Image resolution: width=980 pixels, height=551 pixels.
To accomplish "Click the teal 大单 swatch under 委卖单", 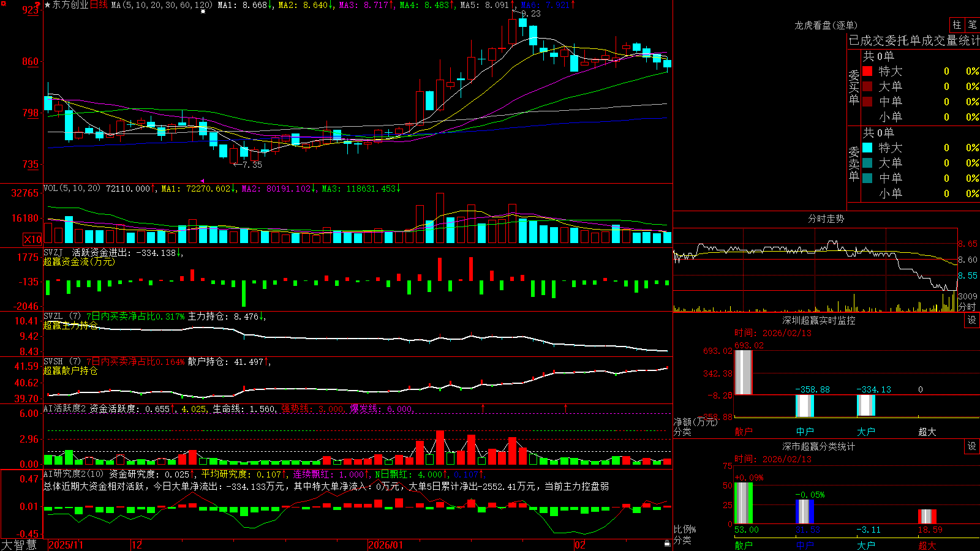I will pyautogui.click(x=867, y=163).
